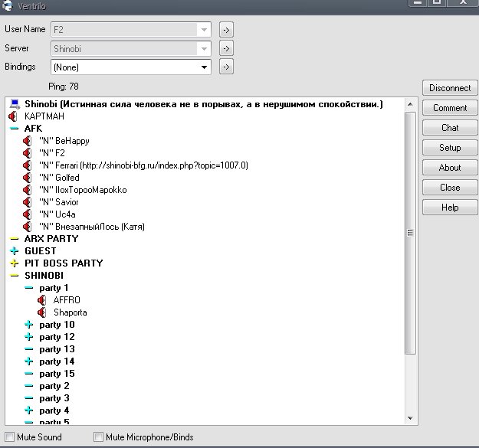This screenshot has height=448, width=479.
Task: Select user "N" Uc4a
Action: 57,214
